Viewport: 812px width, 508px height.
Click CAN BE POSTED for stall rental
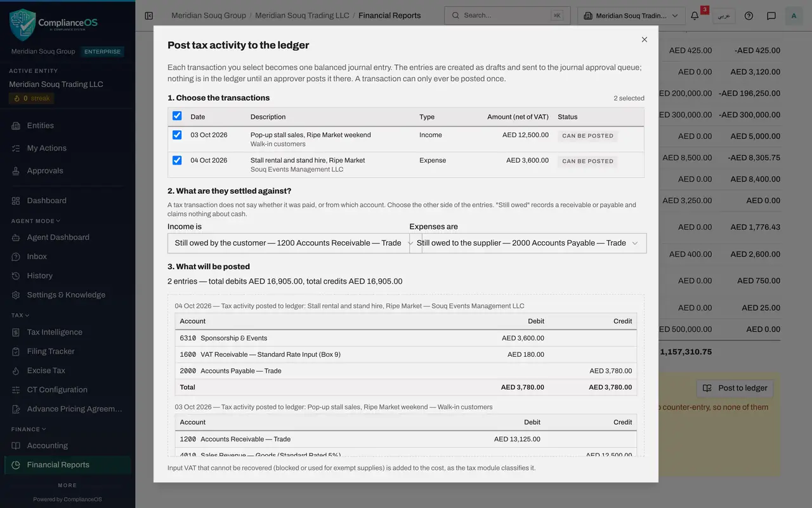click(x=587, y=161)
